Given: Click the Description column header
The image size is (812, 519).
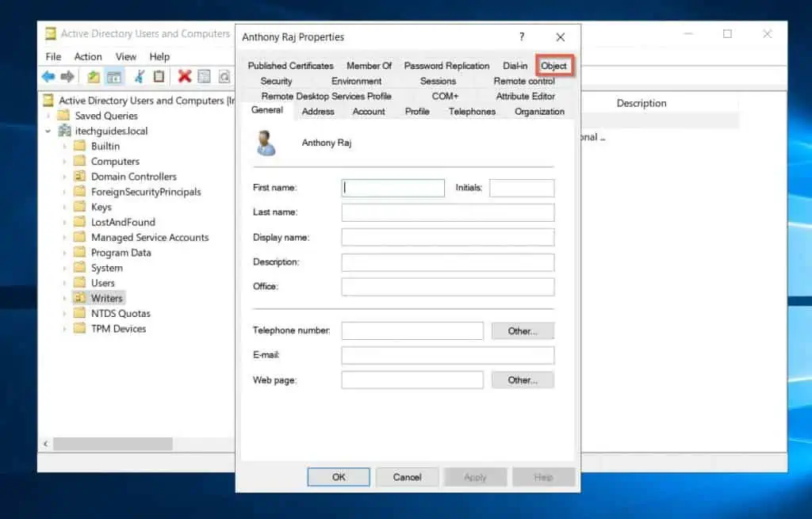Looking at the screenshot, I should 641,103.
